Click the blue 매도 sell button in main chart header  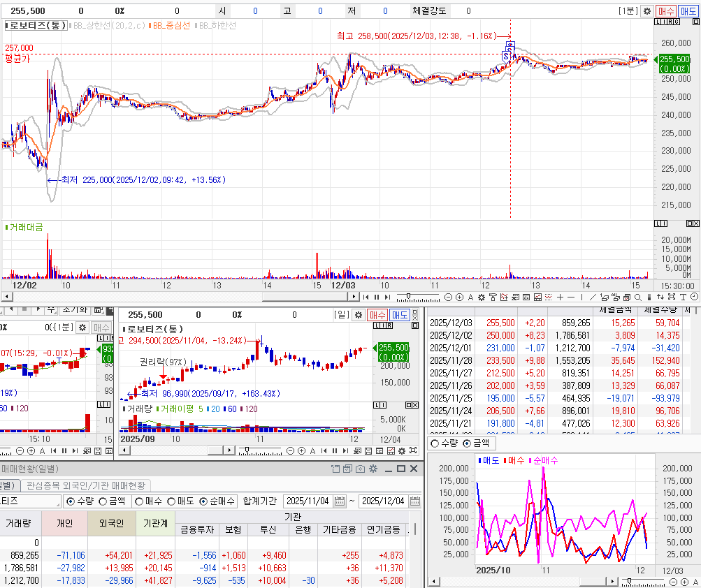coord(688,11)
